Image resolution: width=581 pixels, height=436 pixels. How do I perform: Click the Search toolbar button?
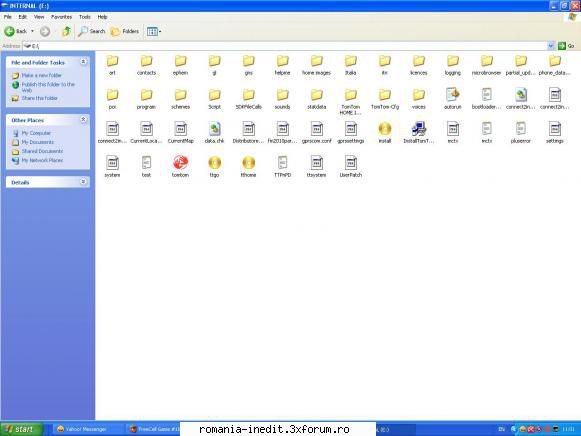point(92,31)
